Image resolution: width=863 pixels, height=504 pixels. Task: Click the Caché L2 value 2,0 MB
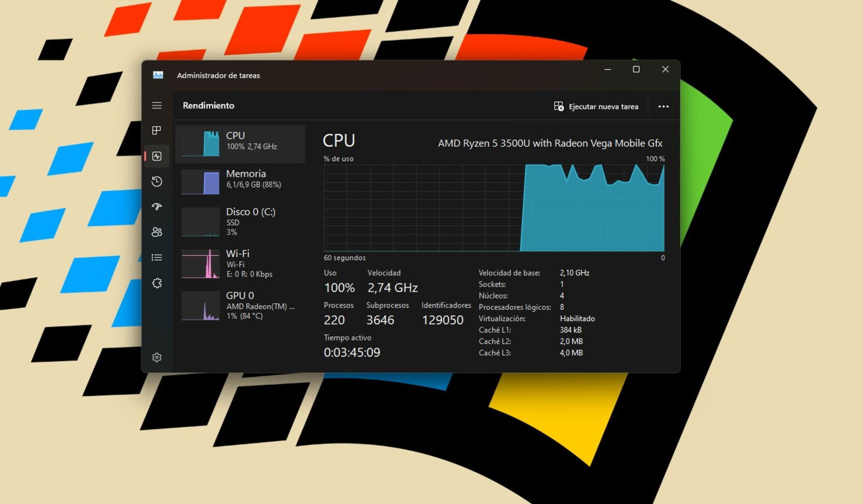(x=572, y=341)
